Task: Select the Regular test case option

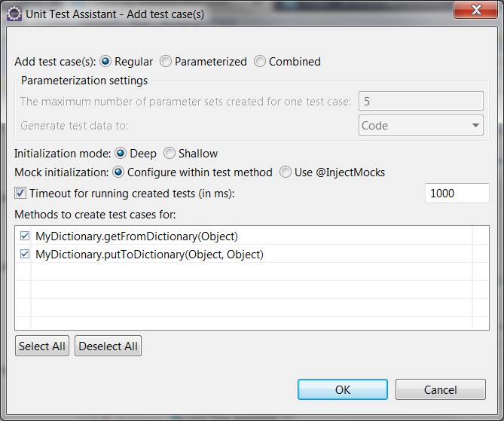Action: point(105,62)
